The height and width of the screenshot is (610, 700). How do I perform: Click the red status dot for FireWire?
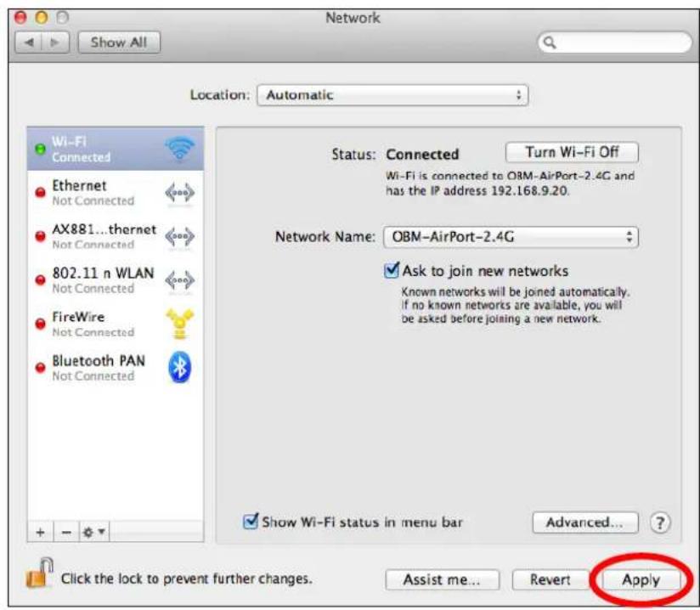[x=40, y=324]
